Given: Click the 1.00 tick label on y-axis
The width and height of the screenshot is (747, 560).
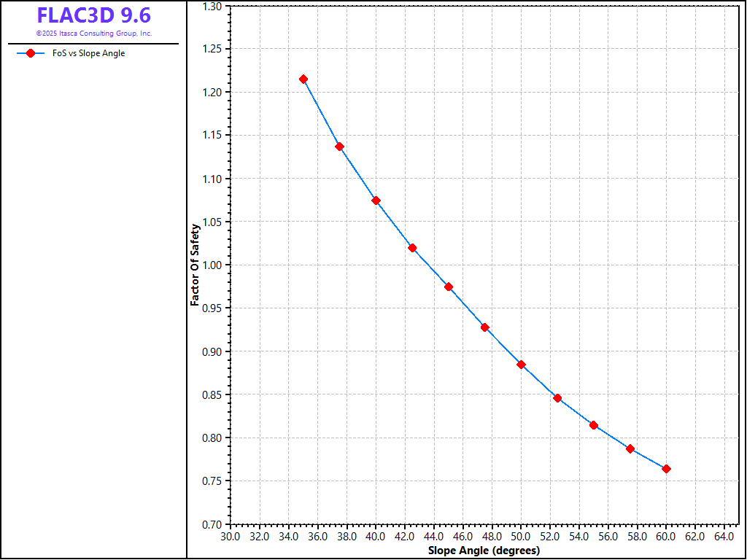Looking at the screenshot, I should (x=212, y=265).
